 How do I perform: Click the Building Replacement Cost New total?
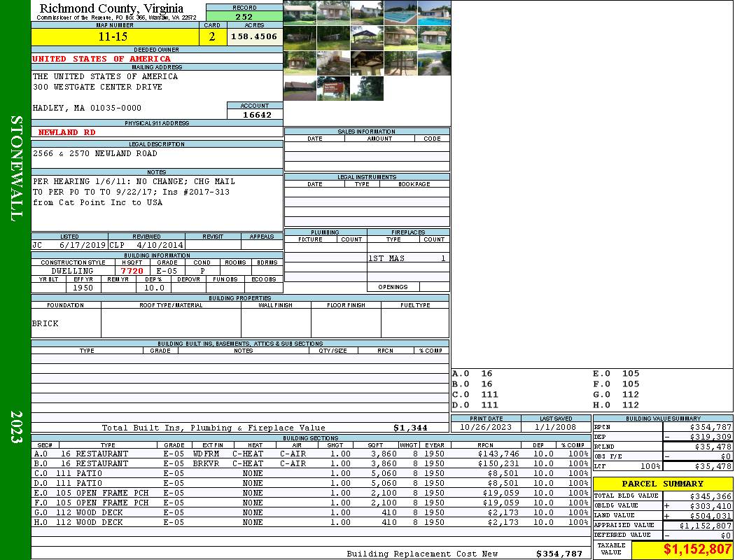tap(559, 554)
